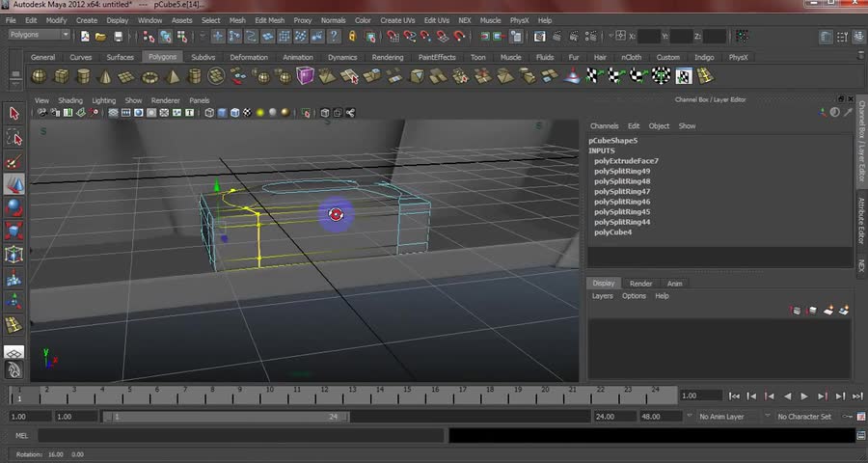868x463 pixels.
Task: Select the polyCube4 input node
Action: tap(612, 232)
